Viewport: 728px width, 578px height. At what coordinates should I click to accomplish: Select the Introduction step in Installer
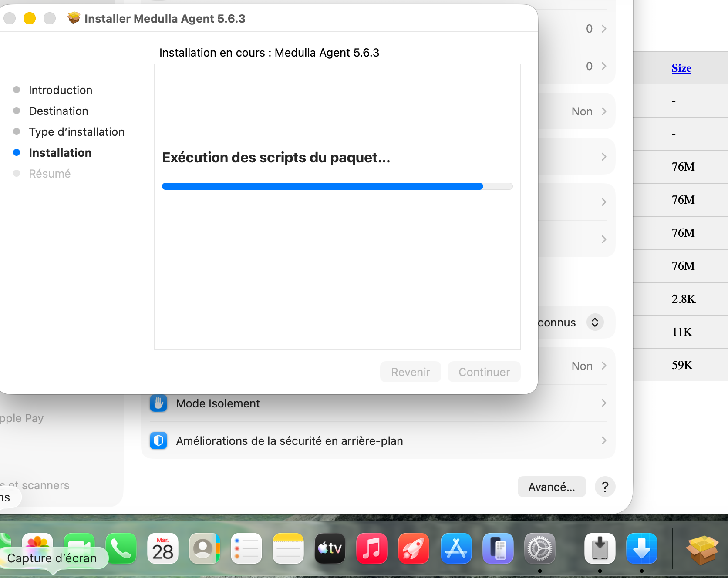click(60, 90)
